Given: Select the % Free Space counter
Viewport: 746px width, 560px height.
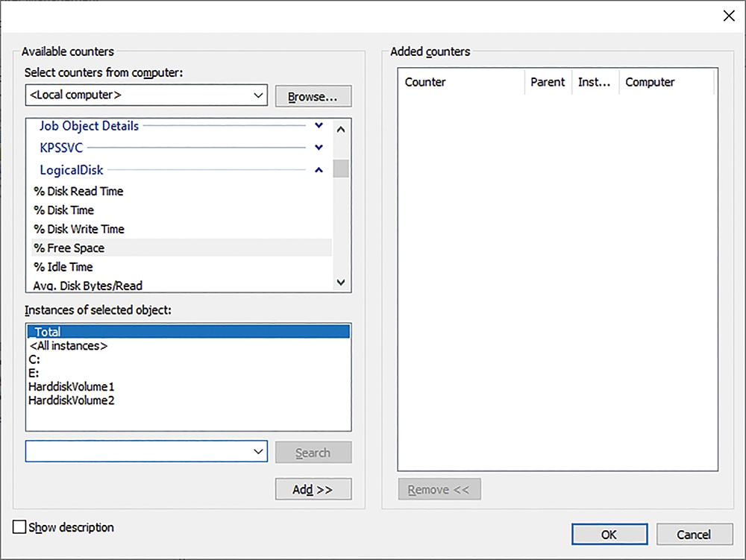Looking at the screenshot, I should (x=182, y=248).
